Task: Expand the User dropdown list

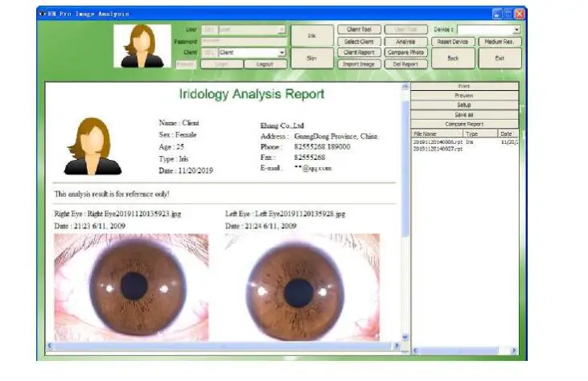Action: pos(282,30)
